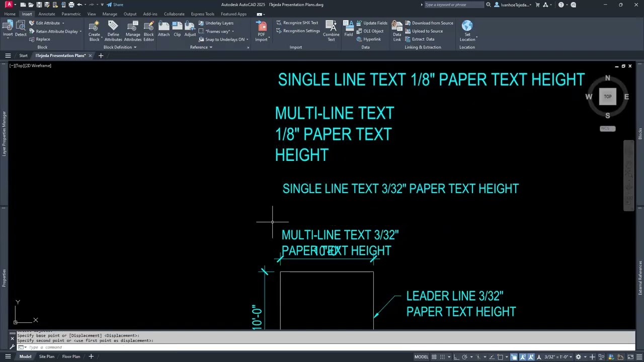
Task: Click Upload to Source
Action: click(x=424, y=31)
